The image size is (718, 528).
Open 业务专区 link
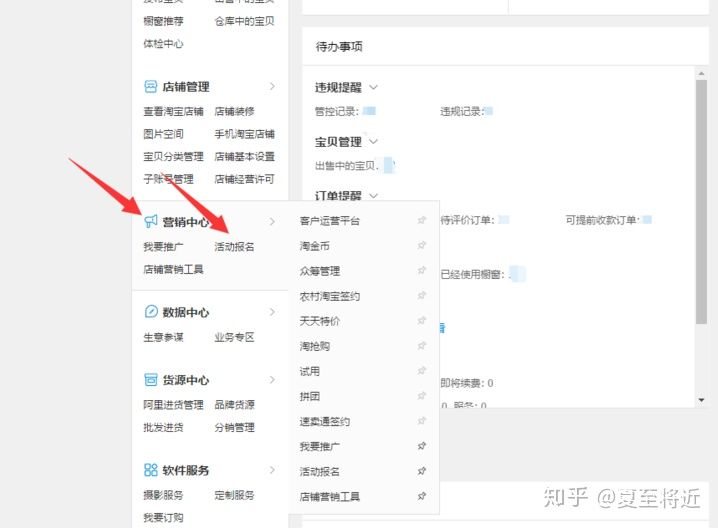[234, 337]
